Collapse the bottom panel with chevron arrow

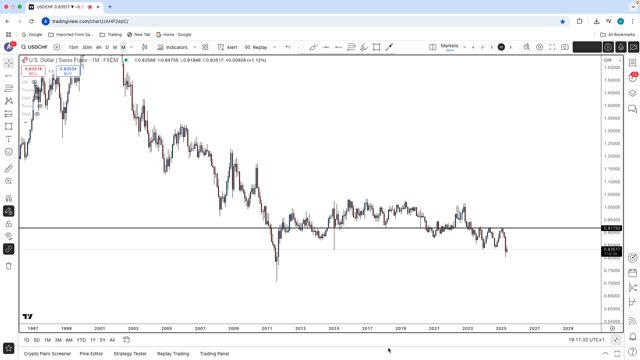(605, 353)
